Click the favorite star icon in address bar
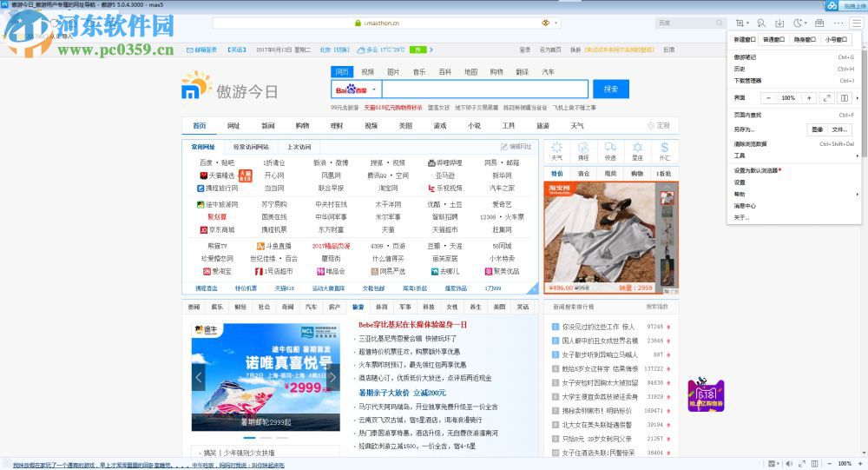Screen dimensions: 868x470 [x=545, y=23]
